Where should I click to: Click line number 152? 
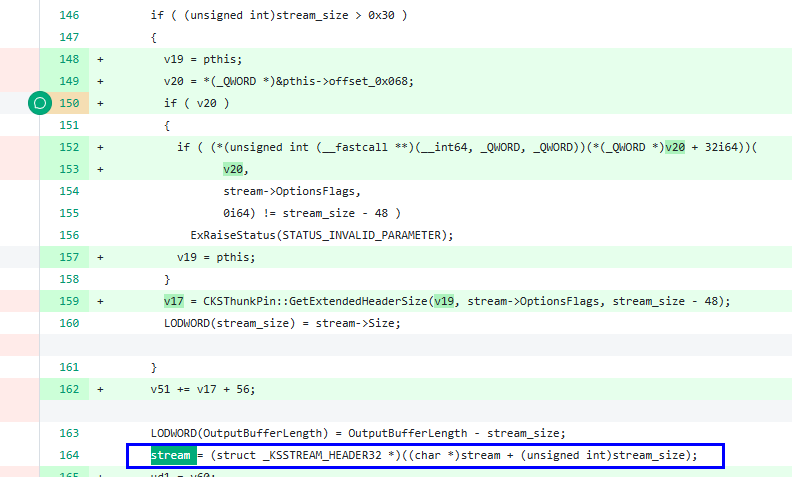[69, 147]
